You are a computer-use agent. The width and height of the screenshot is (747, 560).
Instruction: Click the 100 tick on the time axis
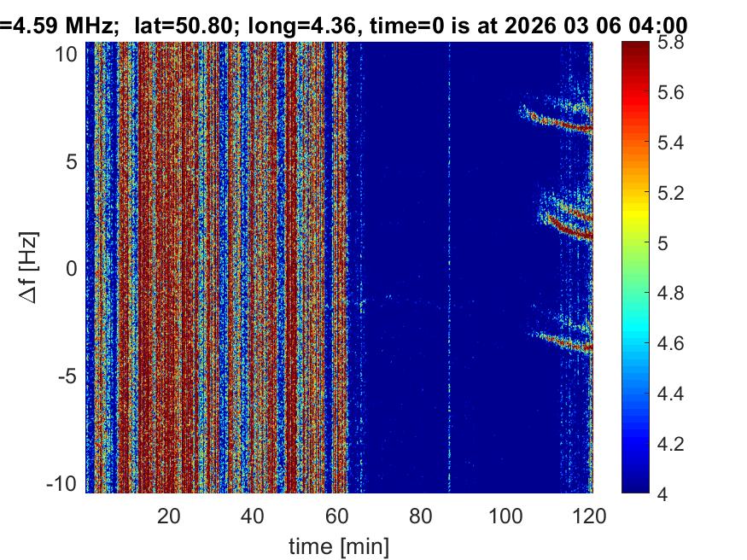tap(504, 515)
